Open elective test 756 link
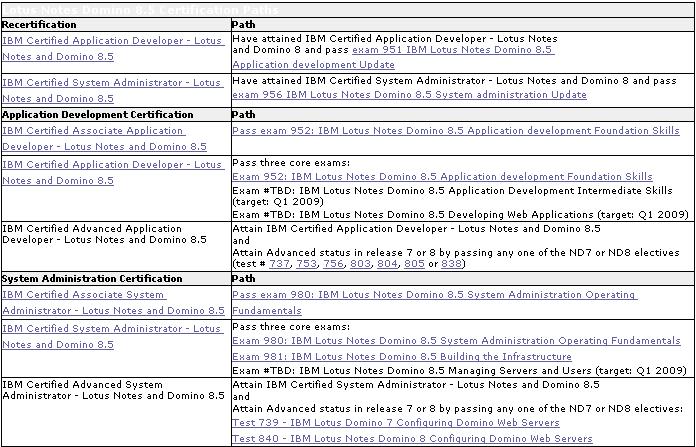The width and height of the screenshot is (696, 447). click(x=333, y=264)
